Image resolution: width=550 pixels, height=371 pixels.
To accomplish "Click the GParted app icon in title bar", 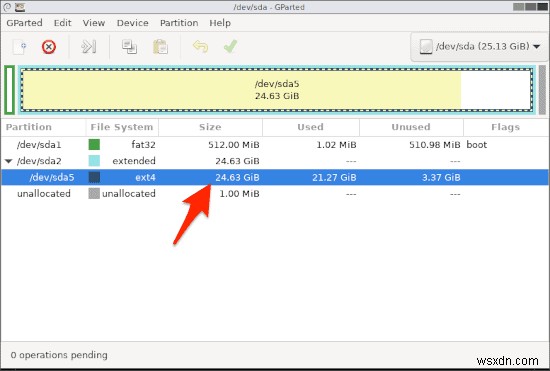I will 20,7.
